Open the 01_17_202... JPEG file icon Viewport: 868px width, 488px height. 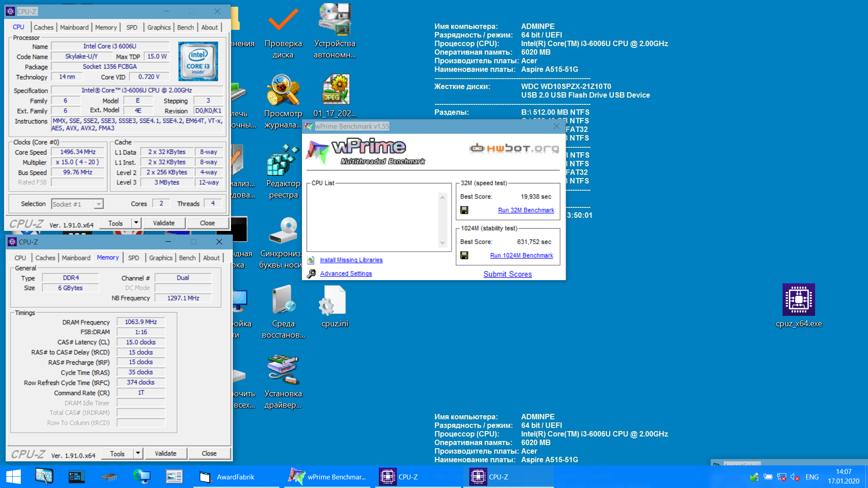(335, 96)
